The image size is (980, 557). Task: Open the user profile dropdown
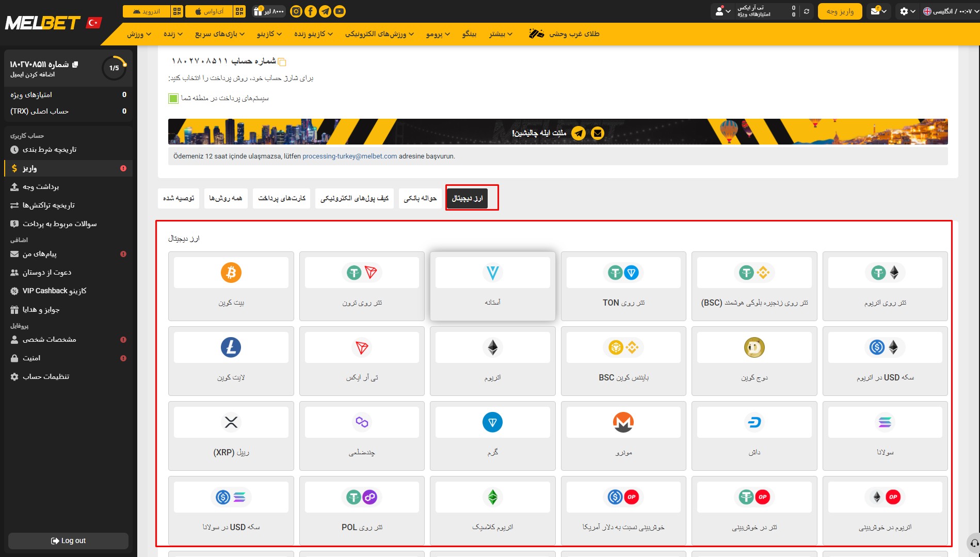tap(722, 11)
